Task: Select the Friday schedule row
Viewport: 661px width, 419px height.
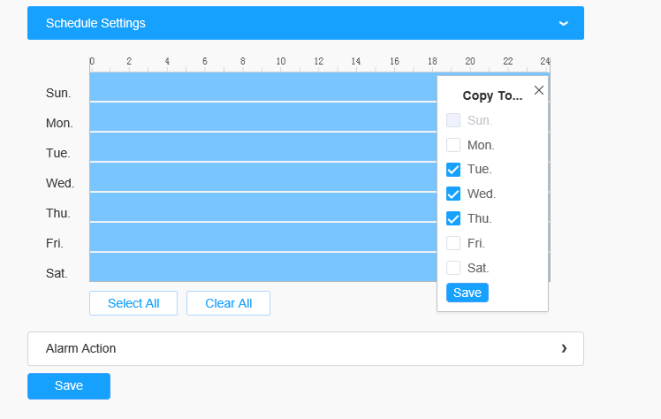Action: [x=262, y=238]
